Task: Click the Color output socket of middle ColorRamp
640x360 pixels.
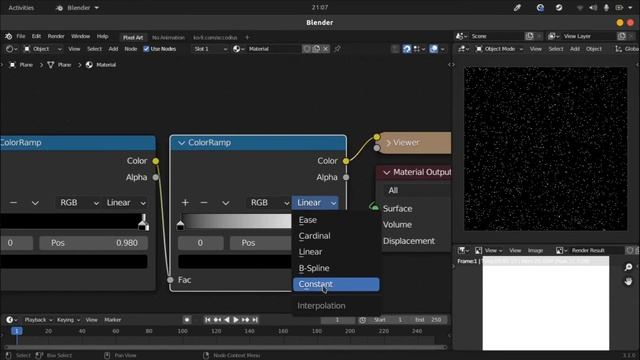Action: tap(346, 161)
